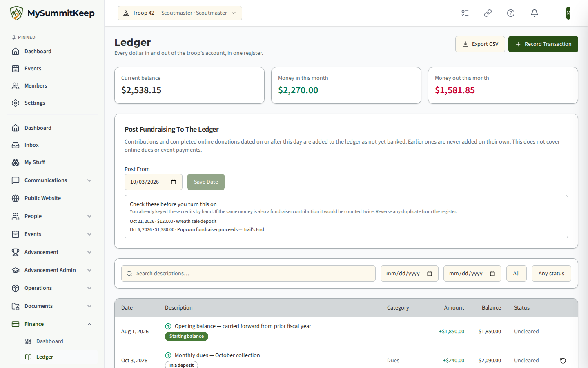Click the Wreath sale deposit entry
The image size is (588, 368).
click(173, 221)
